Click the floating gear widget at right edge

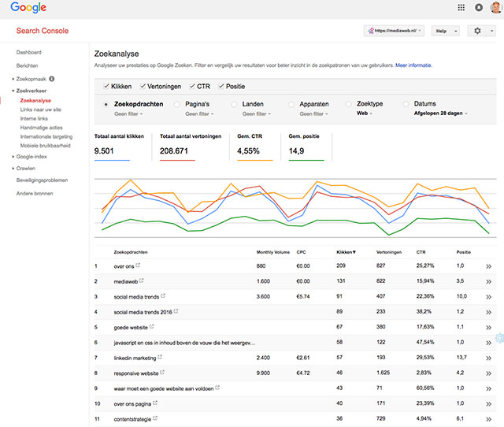tap(500, 338)
